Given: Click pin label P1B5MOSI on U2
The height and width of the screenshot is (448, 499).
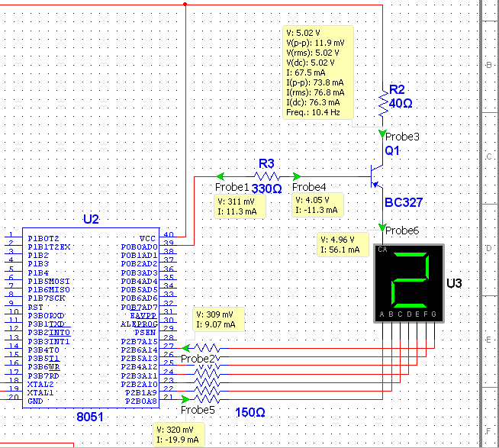Looking at the screenshot, I should click(x=49, y=282).
